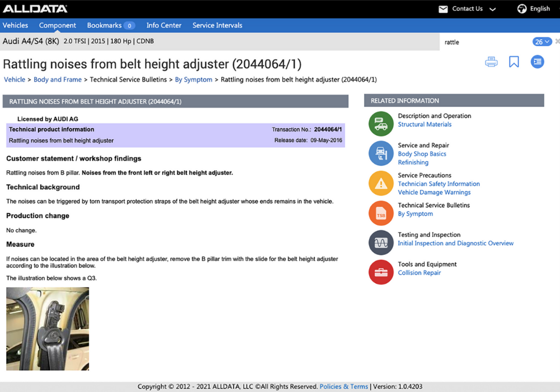Image resolution: width=560 pixels, height=392 pixels.
Task: Click 'The illustration below shows a Q3.' text
Action: pyautogui.click(x=52, y=278)
